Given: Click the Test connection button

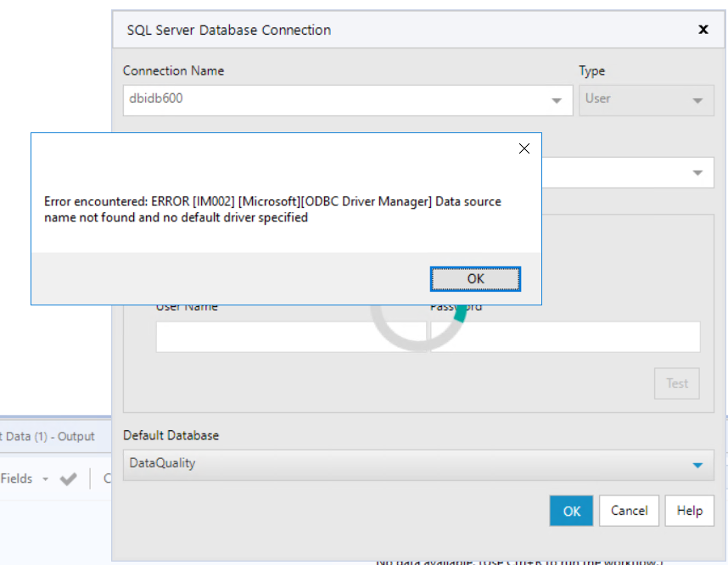Looking at the screenshot, I should (676, 383).
